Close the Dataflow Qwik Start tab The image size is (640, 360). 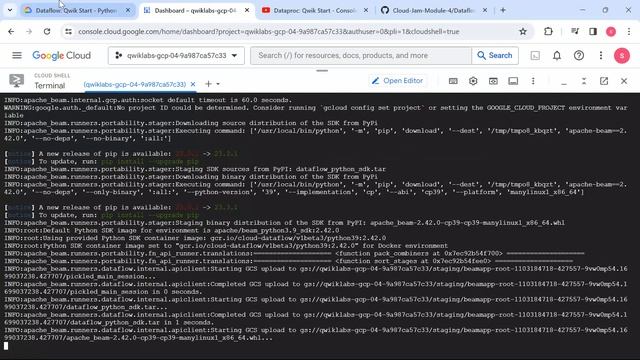(128, 10)
